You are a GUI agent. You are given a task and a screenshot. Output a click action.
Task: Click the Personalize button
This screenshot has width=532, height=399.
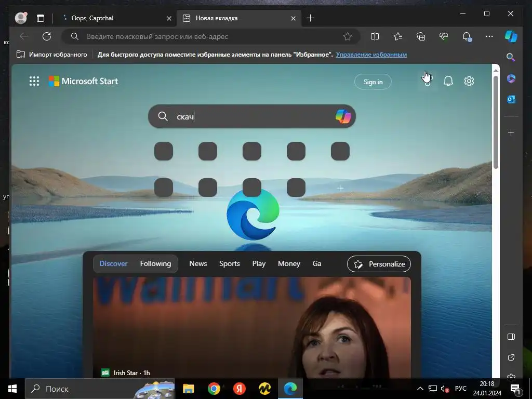pyautogui.click(x=379, y=264)
